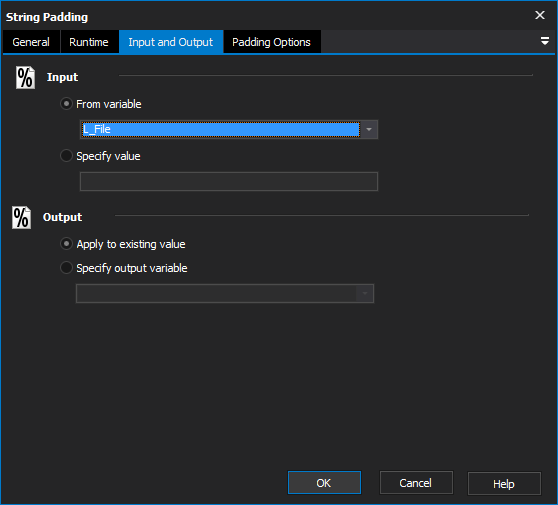The height and width of the screenshot is (505, 558).
Task: Select the From variable radio button
Action: tap(66, 104)
